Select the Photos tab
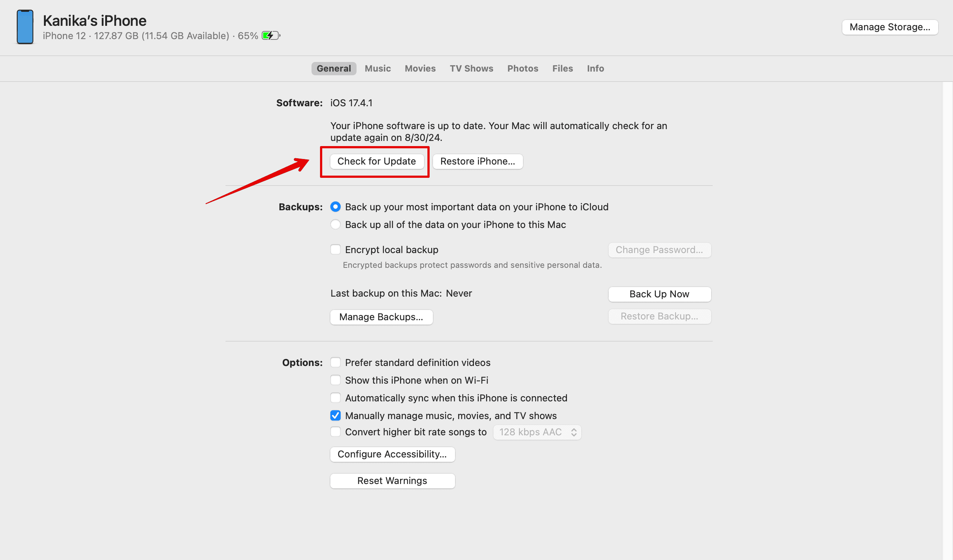Viewport: 953px width, 560px height. pyautogui.click(x=522, y=68)
